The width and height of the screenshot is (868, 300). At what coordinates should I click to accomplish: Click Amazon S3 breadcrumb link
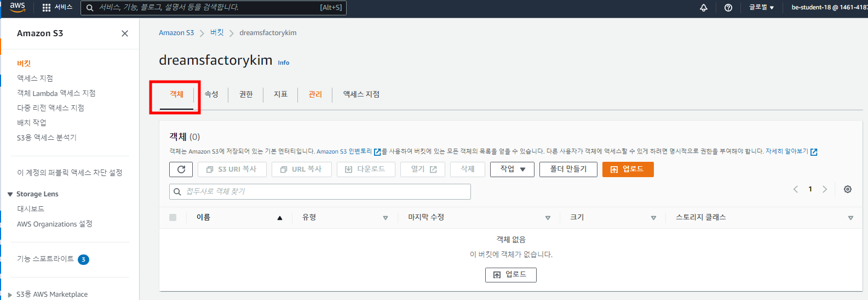click(x=176, y=33)
